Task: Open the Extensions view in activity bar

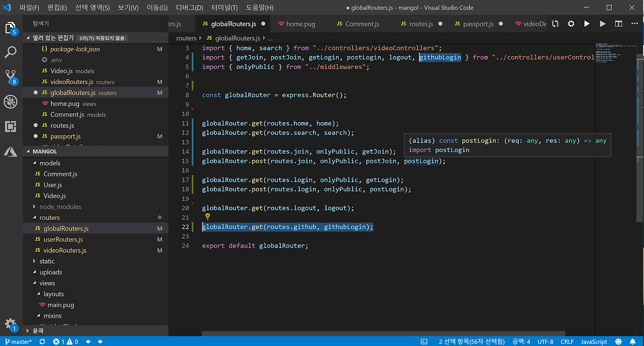Action: [x=11, y=126]
